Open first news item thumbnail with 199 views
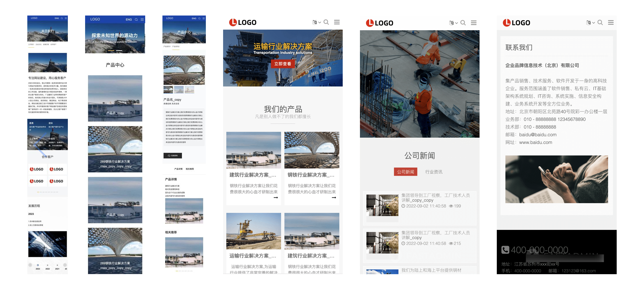The height and width of the screenshot is (292, 644). (382, 205)
